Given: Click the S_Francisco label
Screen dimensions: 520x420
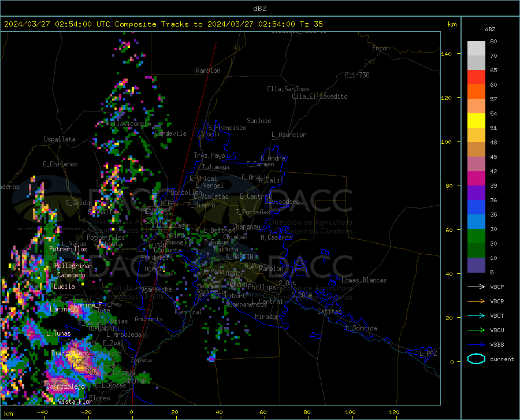Looking at the screenshot, I should (x=227, y=128).
